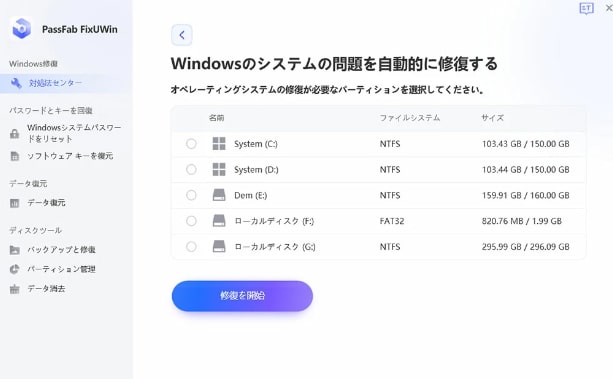The height and width of the screenshot is (379, 613).
Task: Click the ソフトウェア キーを復元 icon
Action: 14,156
